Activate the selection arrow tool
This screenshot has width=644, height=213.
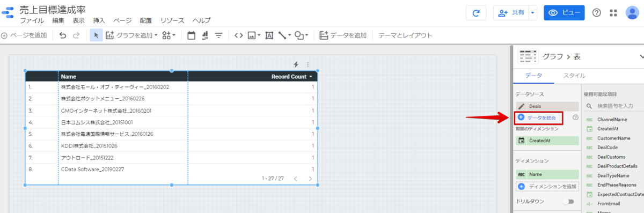[96, 35]
